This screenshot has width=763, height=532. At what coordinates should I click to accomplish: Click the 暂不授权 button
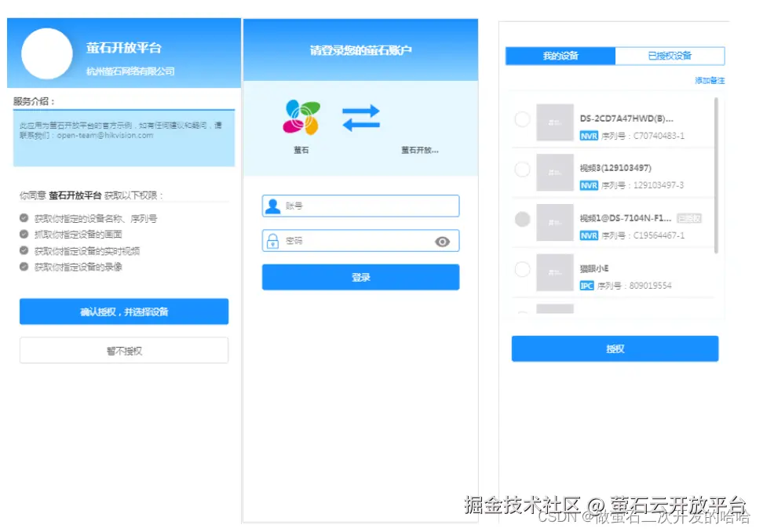pos(124,351)
